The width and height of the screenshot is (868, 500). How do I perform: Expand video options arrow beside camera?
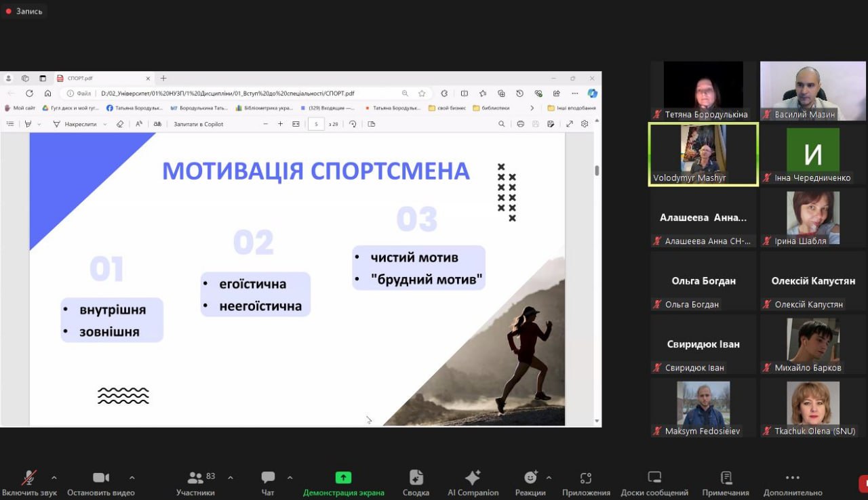(132, 477)
